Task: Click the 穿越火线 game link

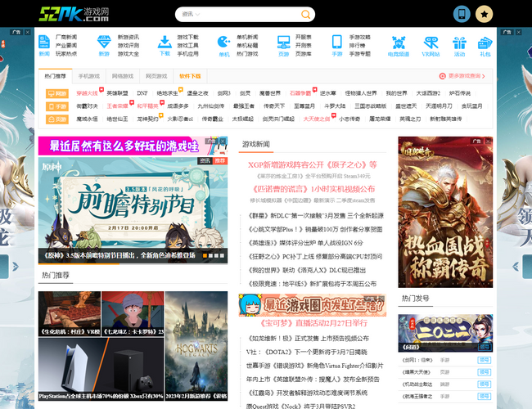Action: pyautogui.click(x=87, y=93)
